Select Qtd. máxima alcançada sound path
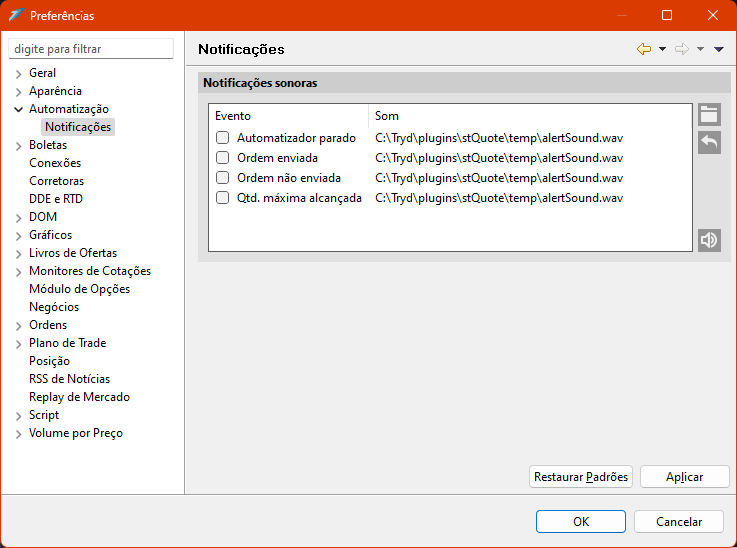The width and height of the screenshot is (737, 548). [x=499, y=198]
